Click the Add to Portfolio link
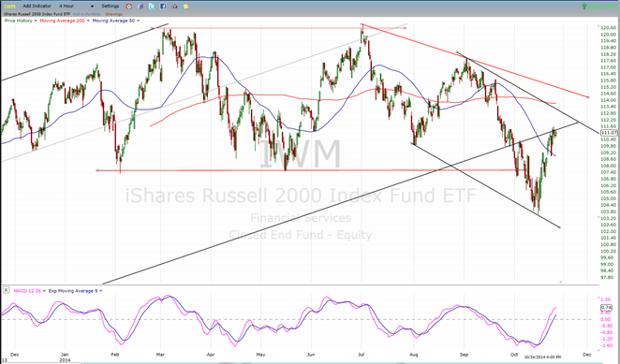The height and width of the screenshot is (364, 620). [x=86, y=14]
